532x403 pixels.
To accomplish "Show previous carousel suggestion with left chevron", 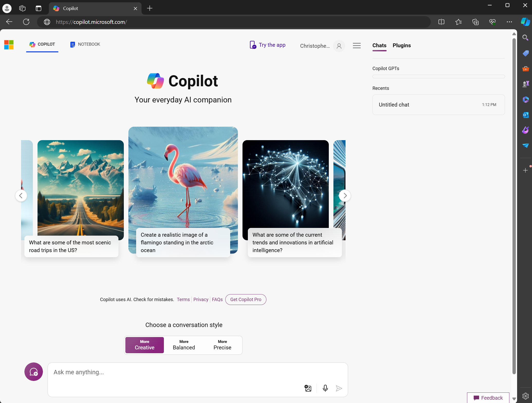I will tap(21, 196).
